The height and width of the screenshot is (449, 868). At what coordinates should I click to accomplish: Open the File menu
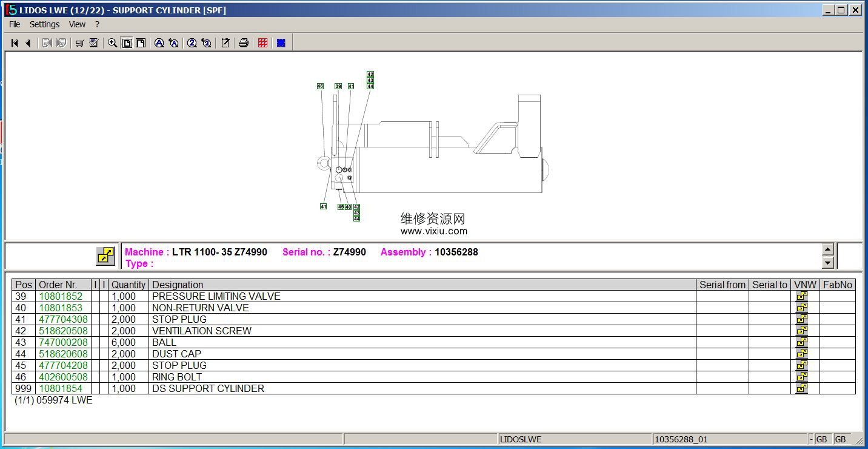[15, 24]
